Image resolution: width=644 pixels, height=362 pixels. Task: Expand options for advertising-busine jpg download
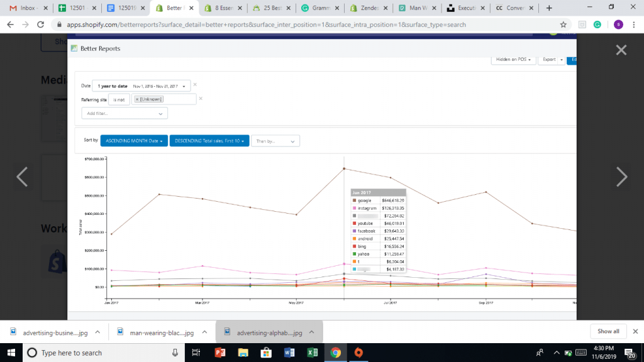[97, 332]
